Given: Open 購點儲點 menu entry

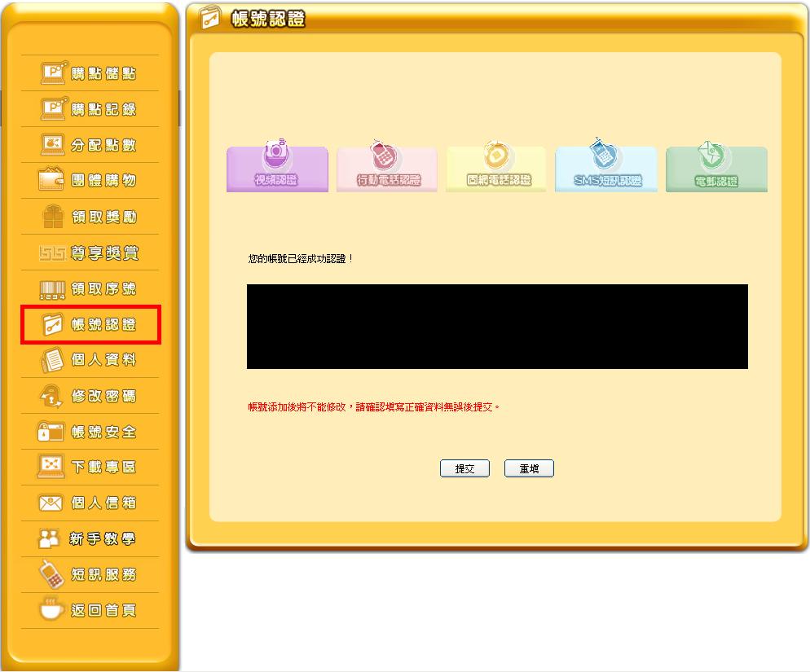Looking at the screenshot, I should click(103, 73).
